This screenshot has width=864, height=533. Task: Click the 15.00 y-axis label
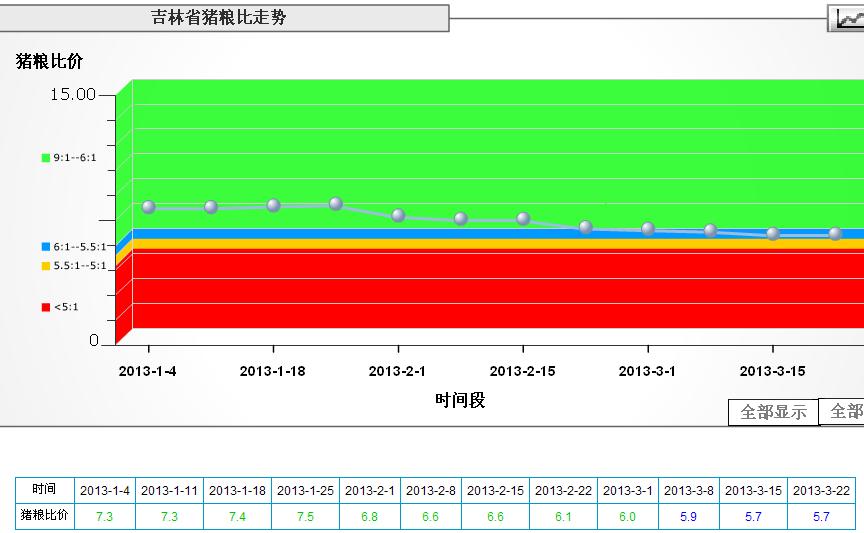[x=73, y=94]
